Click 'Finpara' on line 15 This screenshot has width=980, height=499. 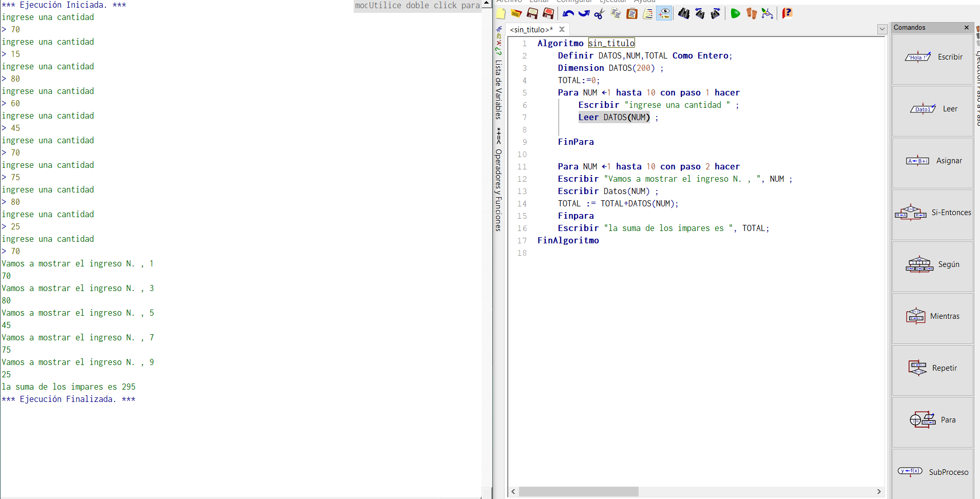point(576,216)
